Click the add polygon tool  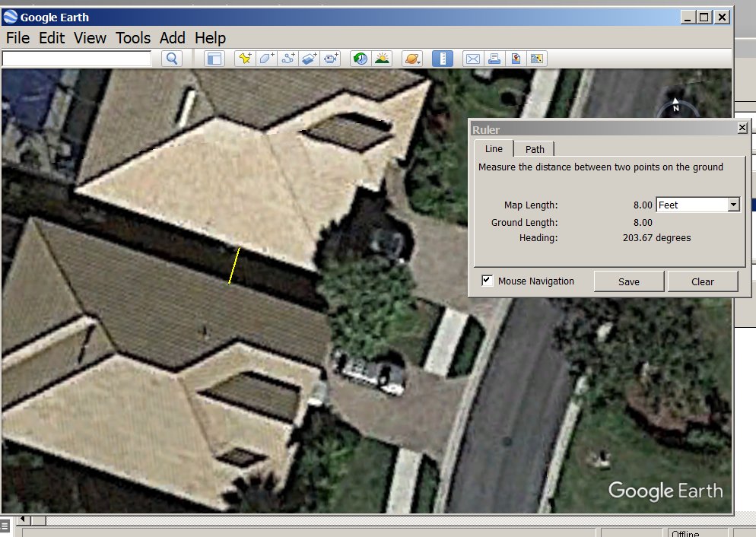tap(266, 59)
